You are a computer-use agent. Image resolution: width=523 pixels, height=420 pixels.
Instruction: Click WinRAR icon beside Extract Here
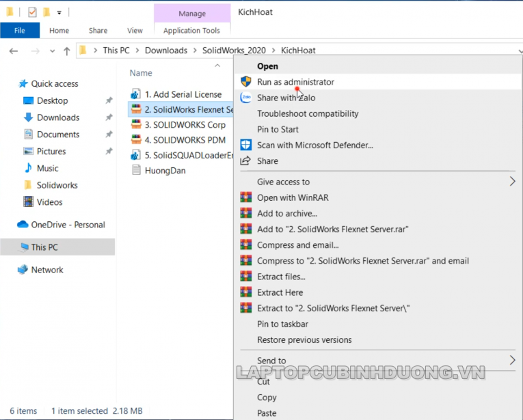246,292
